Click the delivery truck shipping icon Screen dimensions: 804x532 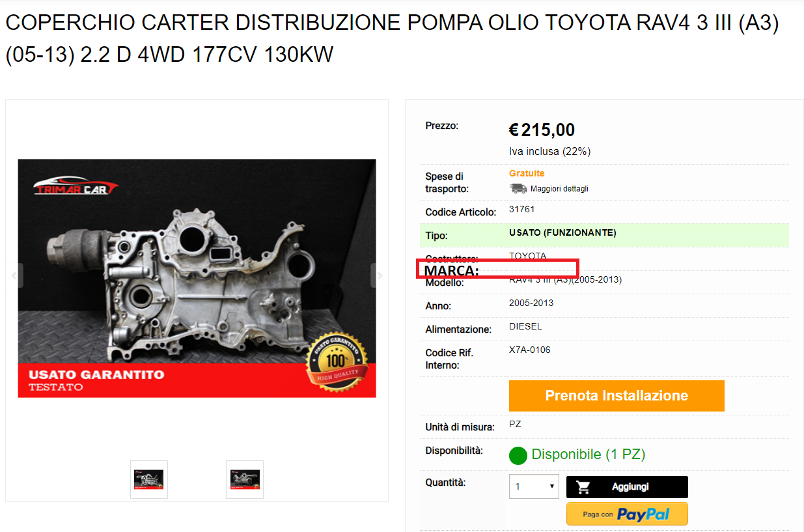click(x=518, y=189)
